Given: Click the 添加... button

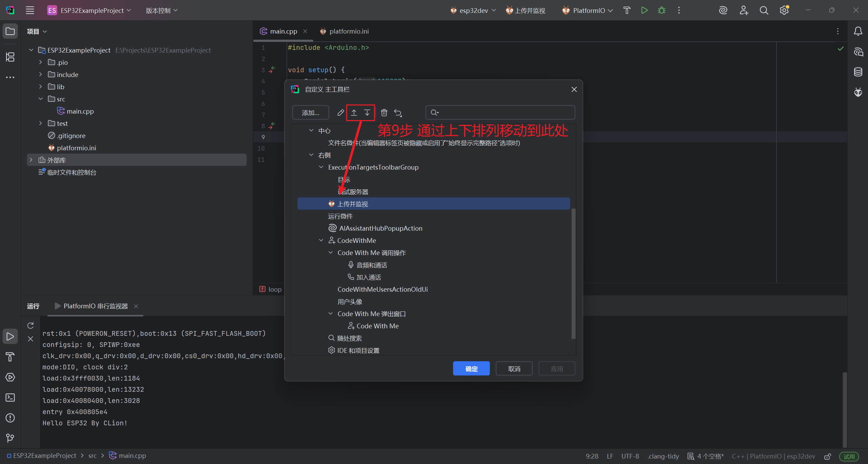Looking at the screenshot, I should coord(310,113).
